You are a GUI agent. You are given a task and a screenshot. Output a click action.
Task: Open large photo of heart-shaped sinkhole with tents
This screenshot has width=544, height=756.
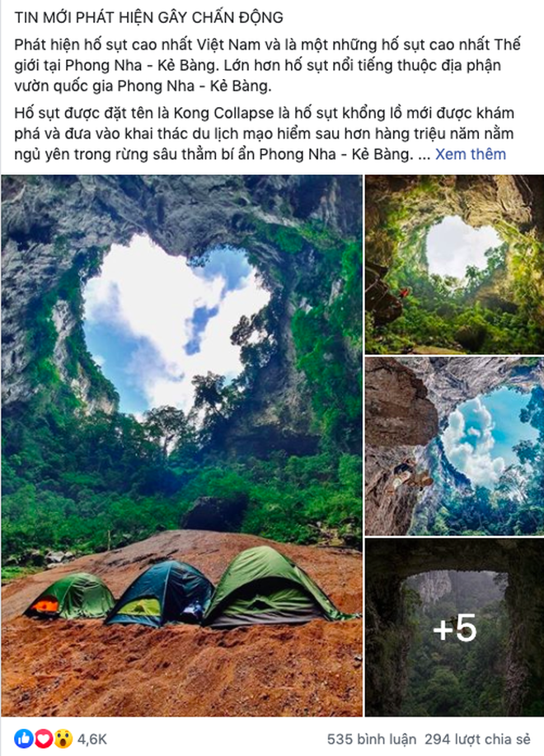[x=181, y=446]
